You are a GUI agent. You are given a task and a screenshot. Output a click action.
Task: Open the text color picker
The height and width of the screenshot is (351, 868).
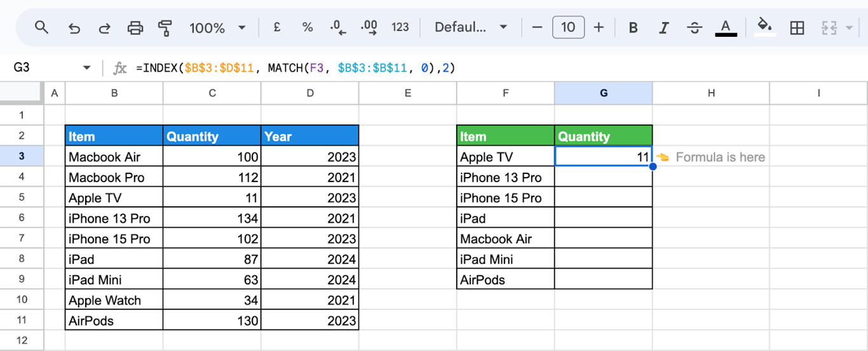pos(726,27)
